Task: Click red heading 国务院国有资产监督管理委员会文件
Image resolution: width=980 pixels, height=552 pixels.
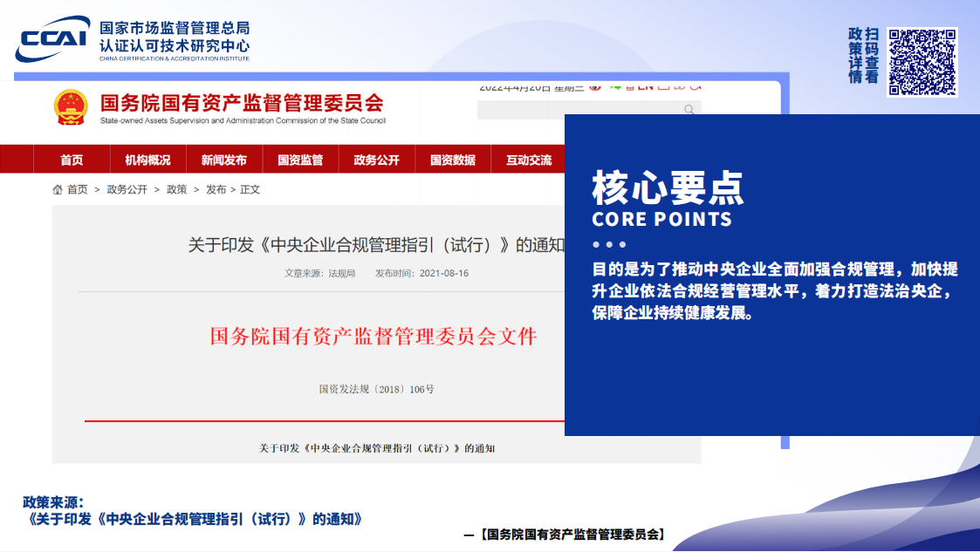Action: (373, 337)
